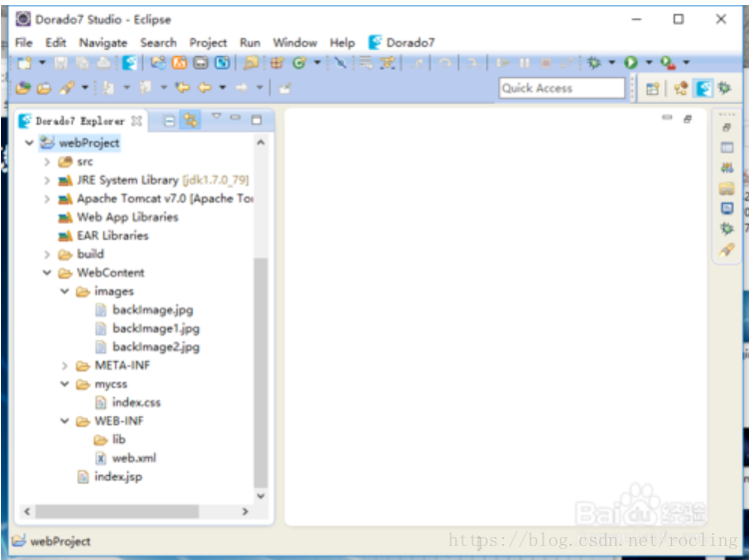Viewport: 749px width, 560px height.
Task: Select Web App Libraries entry
Action: tap(118, 218)
